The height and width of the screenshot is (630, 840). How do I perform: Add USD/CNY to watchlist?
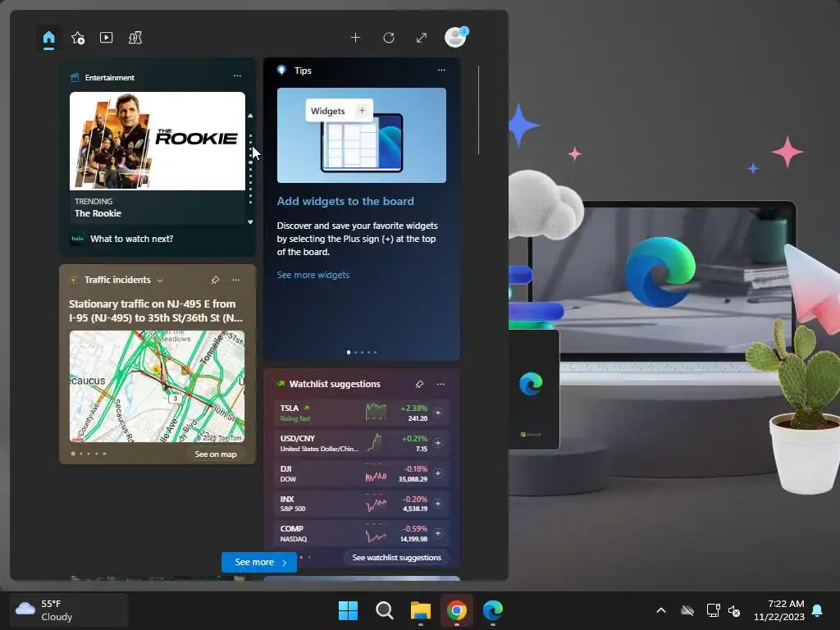[x=438, y=443]
